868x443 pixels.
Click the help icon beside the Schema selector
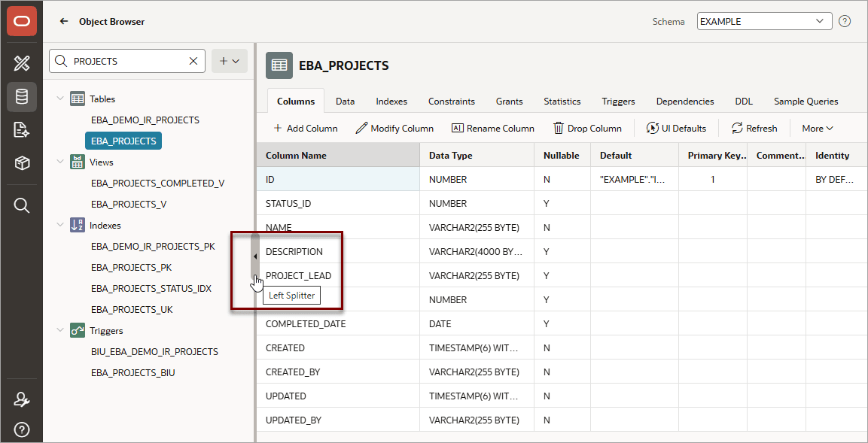pyautogui.click(x=844, y=22)
